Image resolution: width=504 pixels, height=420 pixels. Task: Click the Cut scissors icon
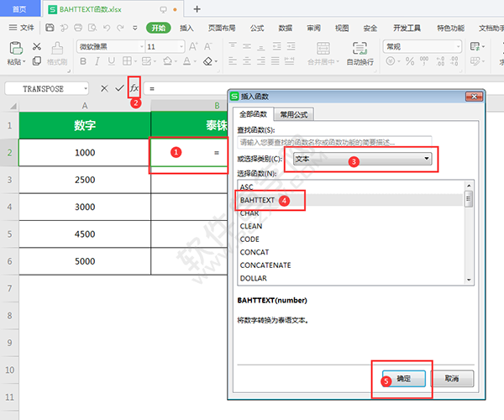coord(37,46)
